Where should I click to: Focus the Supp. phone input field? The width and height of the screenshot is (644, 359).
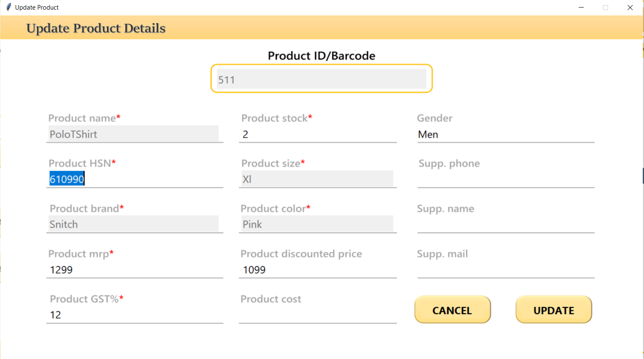(506, 179)
